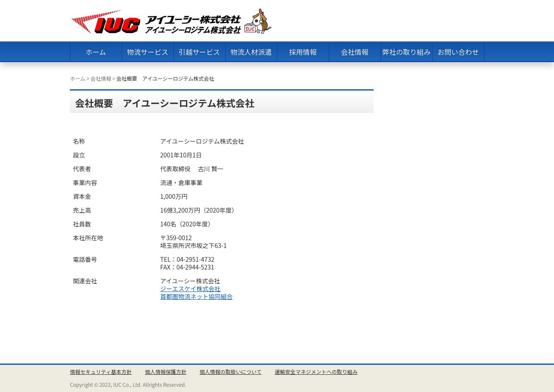Click the 2001年10月1日 establishment date
The width and height of the screenshot is (554, 392).
point(181,155)
